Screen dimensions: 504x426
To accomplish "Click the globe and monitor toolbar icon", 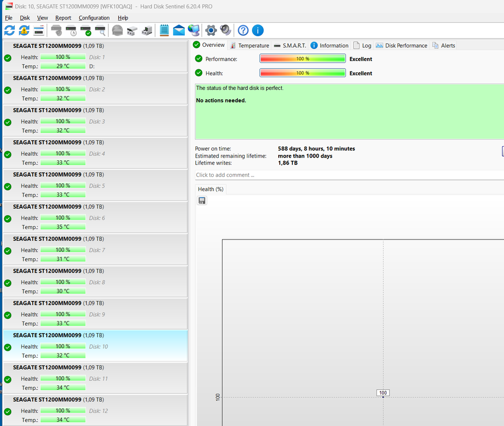I will point(194,30).
